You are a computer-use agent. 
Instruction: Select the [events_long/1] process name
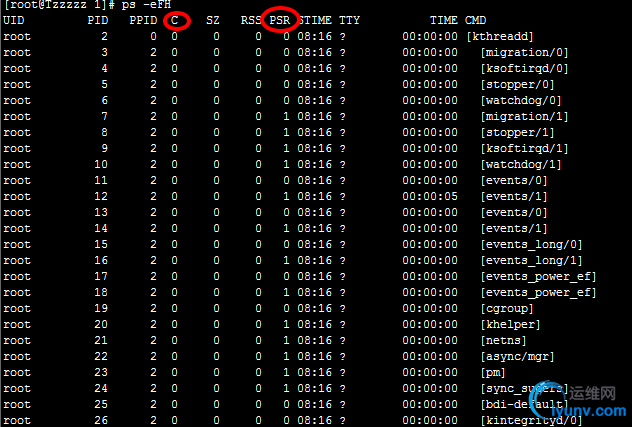[531, 261]
